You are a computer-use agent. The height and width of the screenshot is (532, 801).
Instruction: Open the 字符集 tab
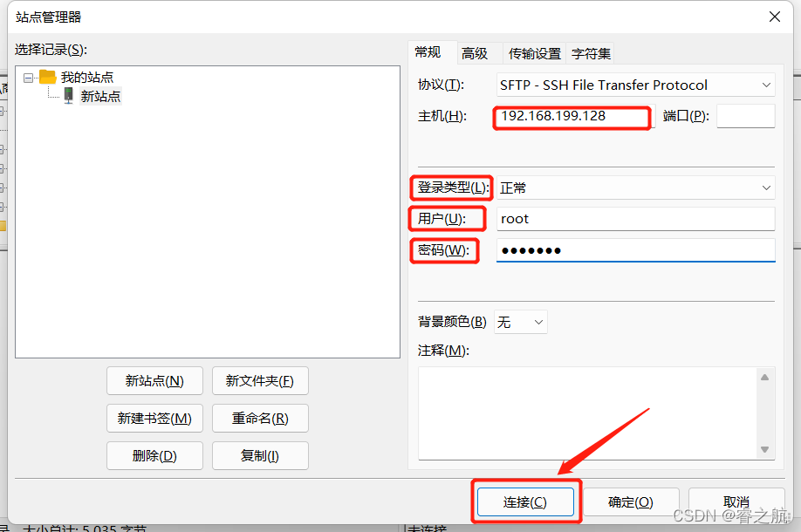(591, 53)
